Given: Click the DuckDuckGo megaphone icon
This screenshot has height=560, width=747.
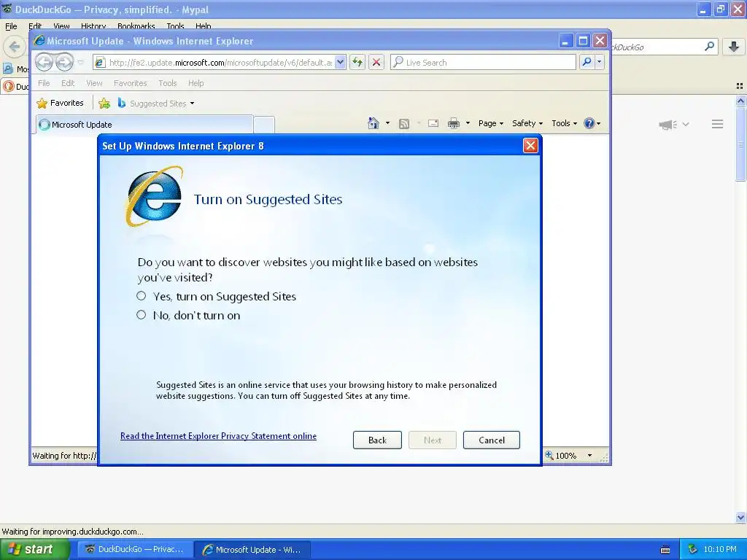Looking at the screenshot, I should [668, 124].
